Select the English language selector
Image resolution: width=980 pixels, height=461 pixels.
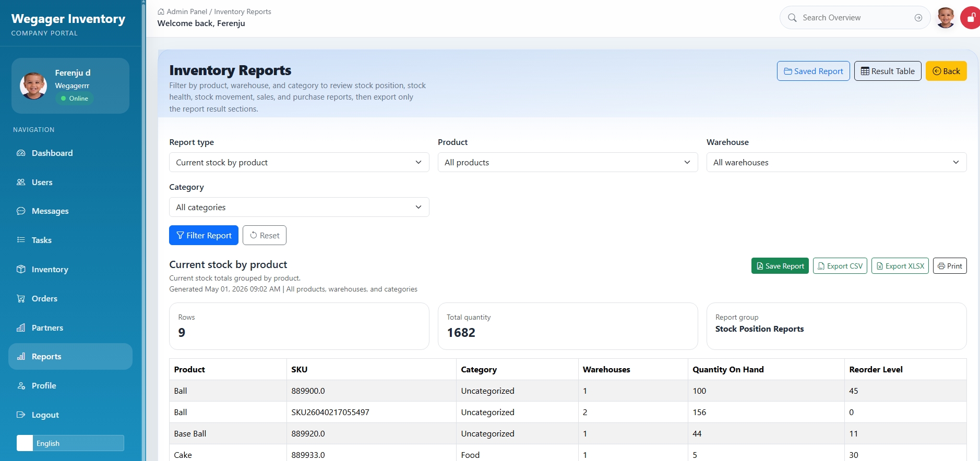pos(70,443)
